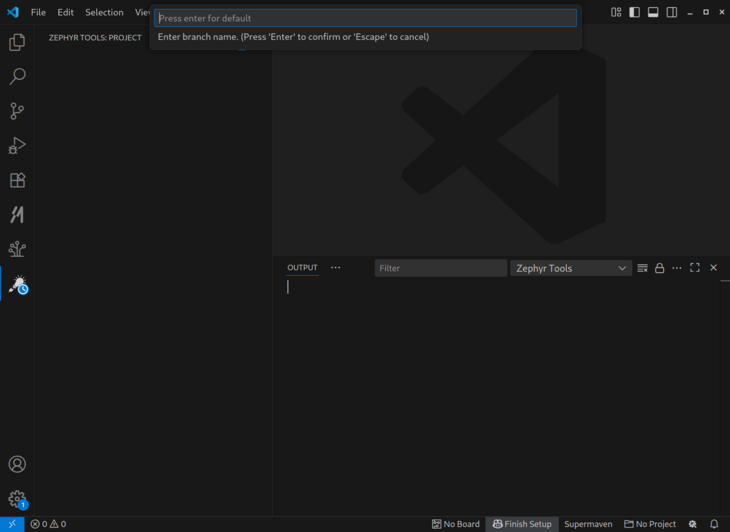Toggle the output auto-scroll lock
The height and width of the screenshot is (532, 730).
[x=659, y=268]
